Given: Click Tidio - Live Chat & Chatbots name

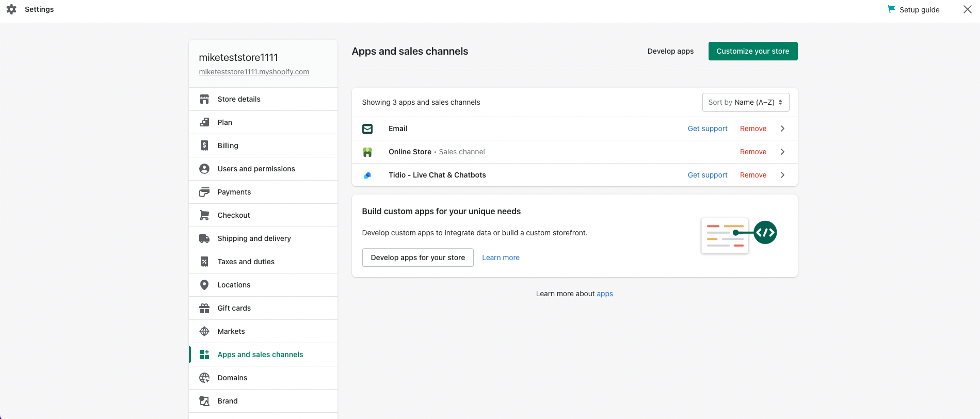Looking at the screenshot, I should [x=437, y=175].
